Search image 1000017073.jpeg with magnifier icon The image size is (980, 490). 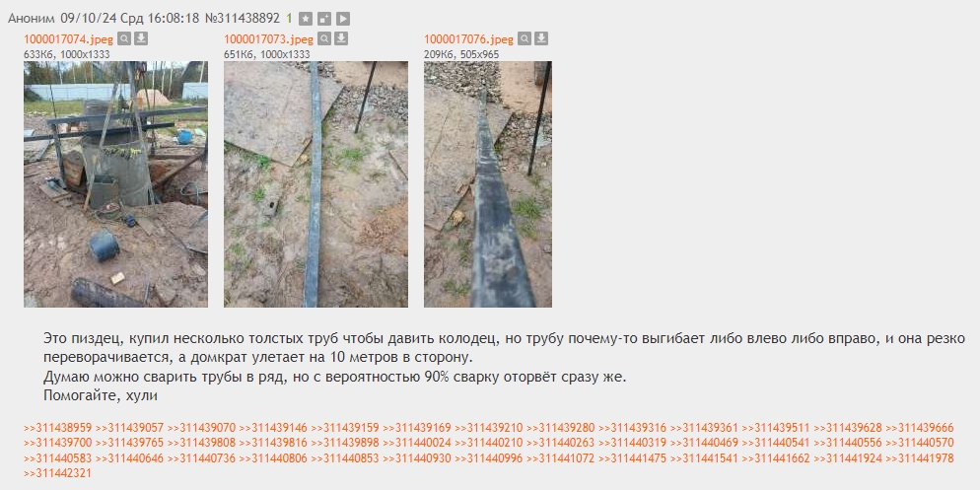pyautogui.click(x=323, y=38)
